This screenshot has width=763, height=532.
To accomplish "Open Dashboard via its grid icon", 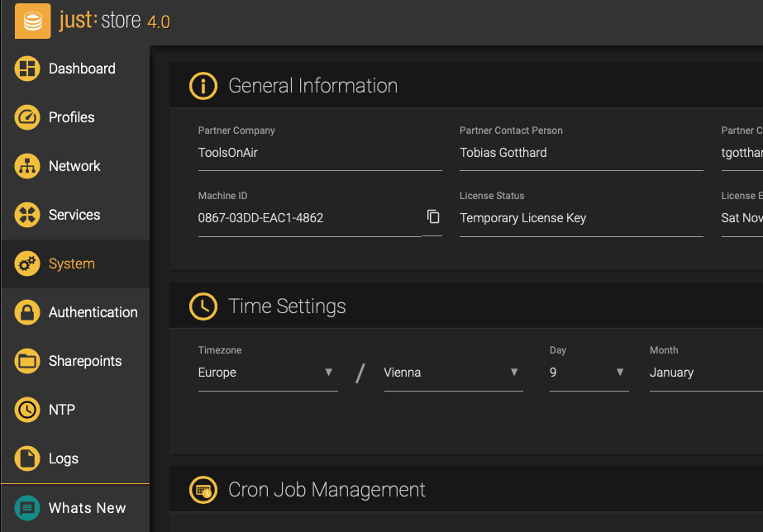I will click(x=27, y=69).
